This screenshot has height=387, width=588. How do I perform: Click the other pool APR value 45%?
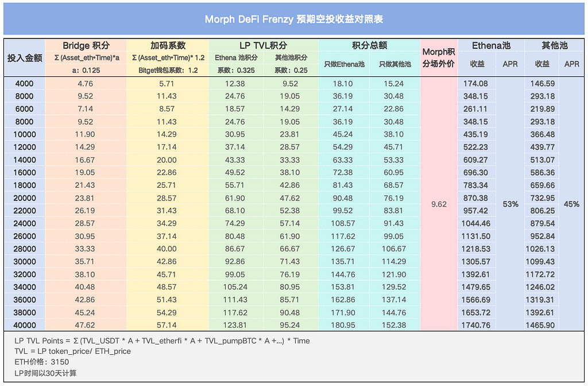click(x=571, y=204)
